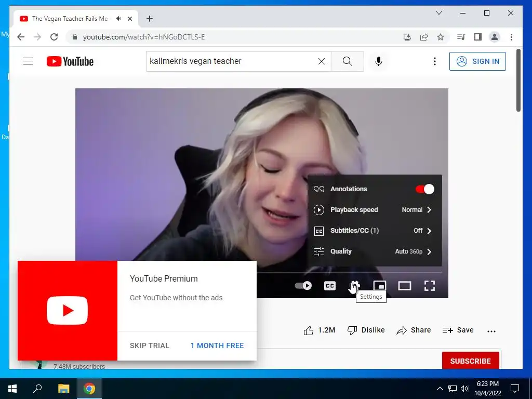Click the search magnifier button
This screenshot has width=532, height=399.
pyautogui.click(x=348, y=61)
